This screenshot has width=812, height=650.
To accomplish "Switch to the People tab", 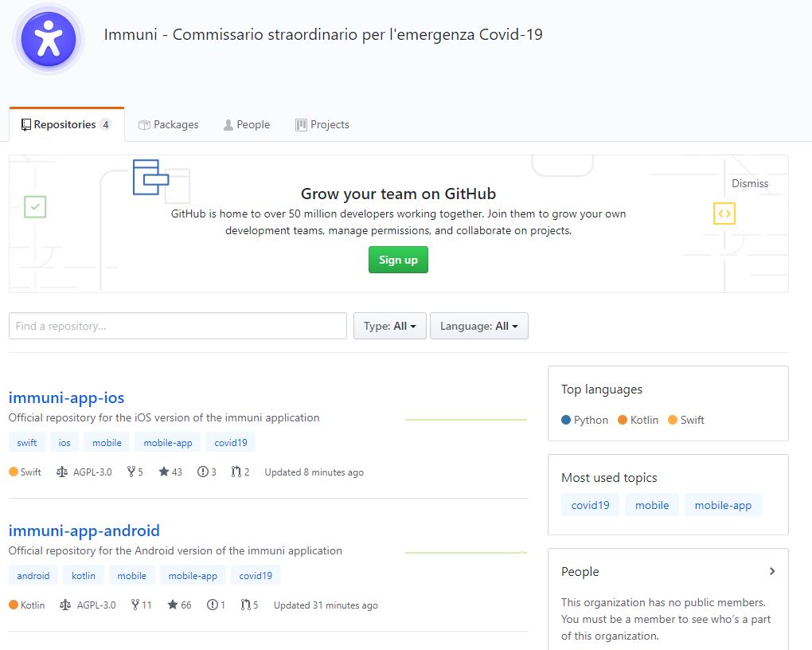I will tap(247, 124).
